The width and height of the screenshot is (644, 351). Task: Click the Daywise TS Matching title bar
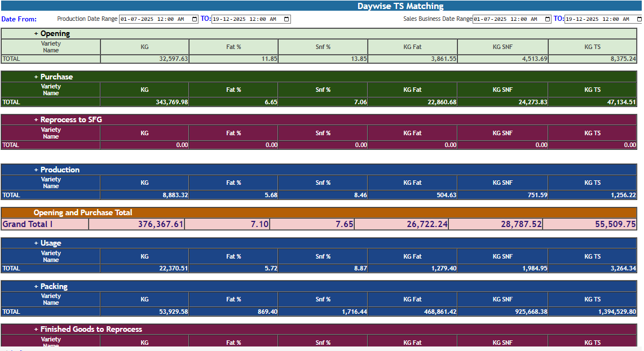(x=400, y=6)
